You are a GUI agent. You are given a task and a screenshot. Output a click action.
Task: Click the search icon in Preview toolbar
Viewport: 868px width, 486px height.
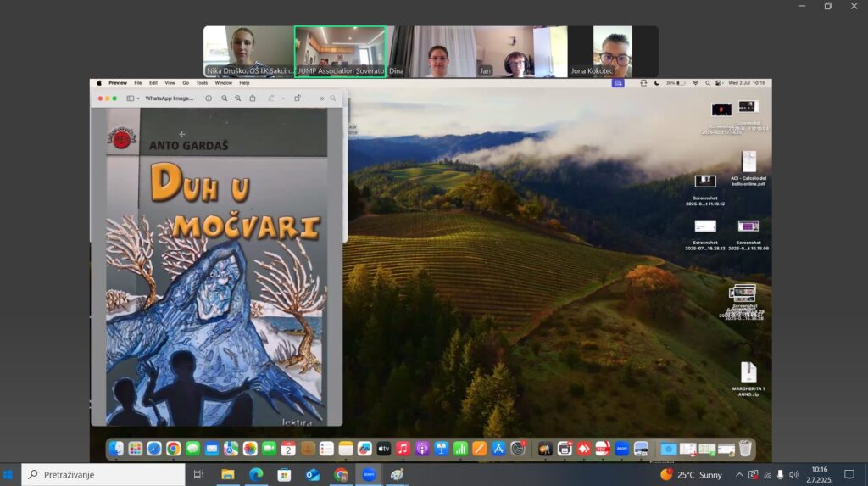332,98
